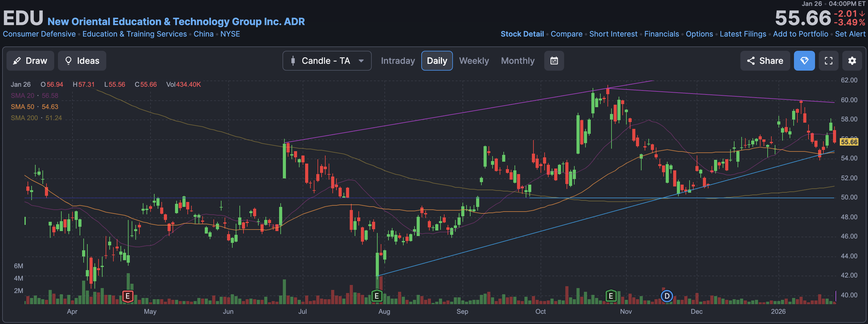Screen dimensions: 868x324
Task: Click the Share arrow icon
Action: (751, 61)
